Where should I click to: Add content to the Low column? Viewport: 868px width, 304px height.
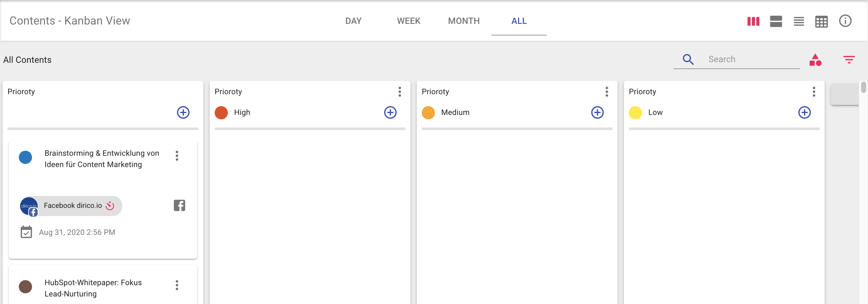click(x=804, y=112)
